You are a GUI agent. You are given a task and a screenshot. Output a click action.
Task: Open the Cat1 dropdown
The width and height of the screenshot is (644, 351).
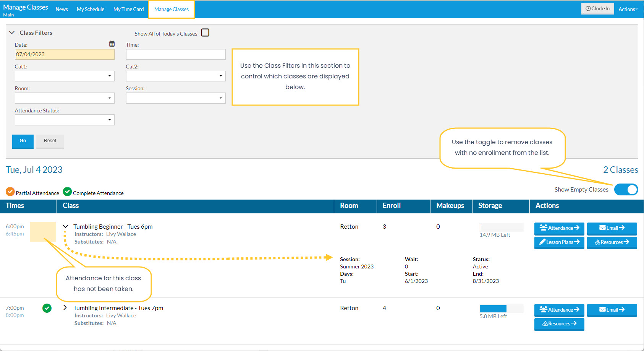coord(65,76)
